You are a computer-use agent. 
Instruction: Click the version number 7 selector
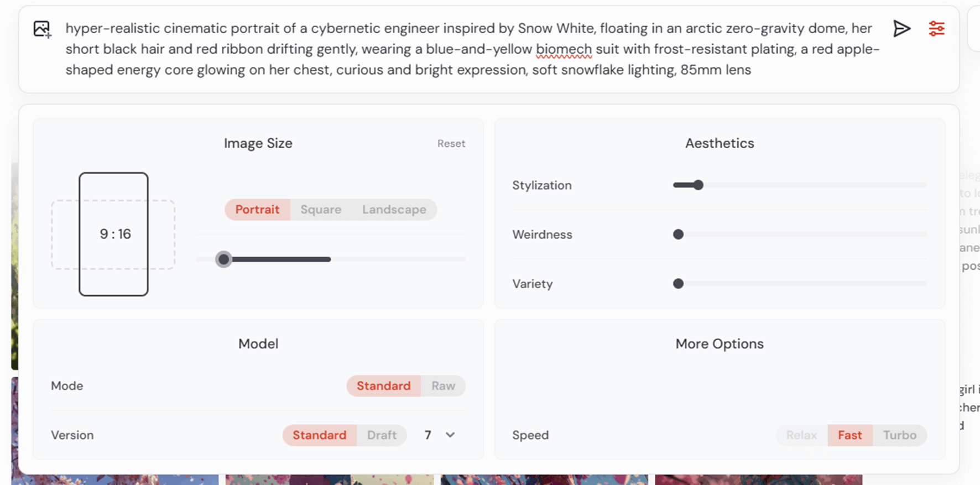428,435
